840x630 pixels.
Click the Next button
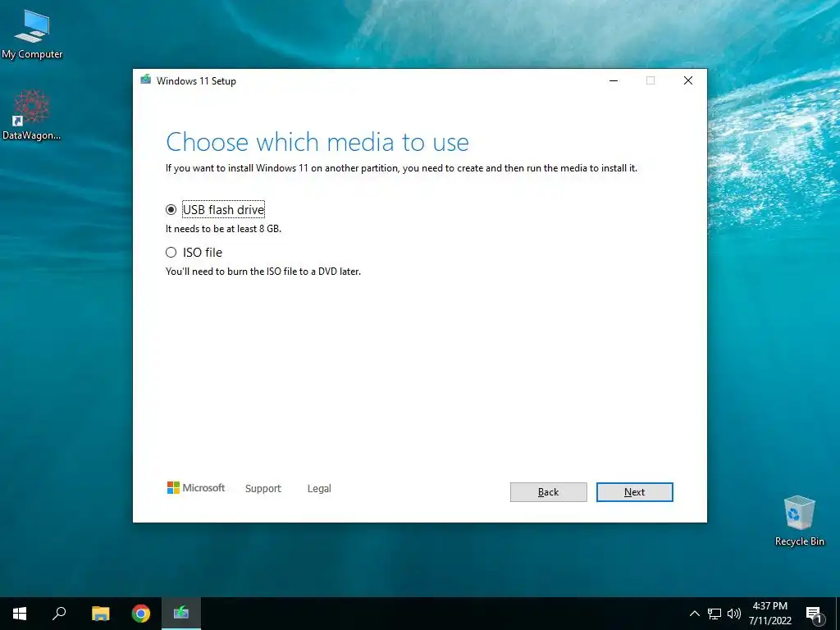point(634,492)
